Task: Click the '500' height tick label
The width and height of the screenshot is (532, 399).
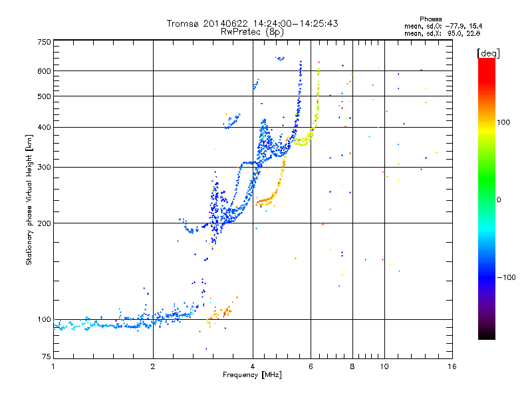Action: [44, 96]
